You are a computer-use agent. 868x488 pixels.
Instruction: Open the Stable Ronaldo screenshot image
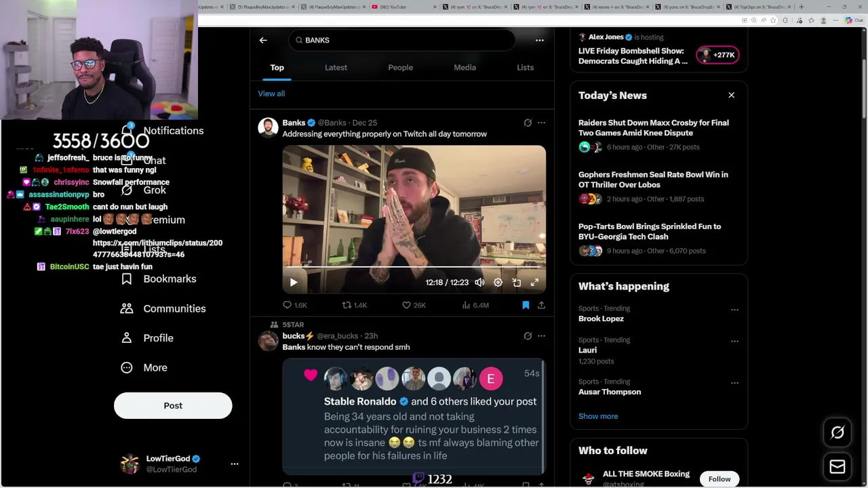point(414,417)
